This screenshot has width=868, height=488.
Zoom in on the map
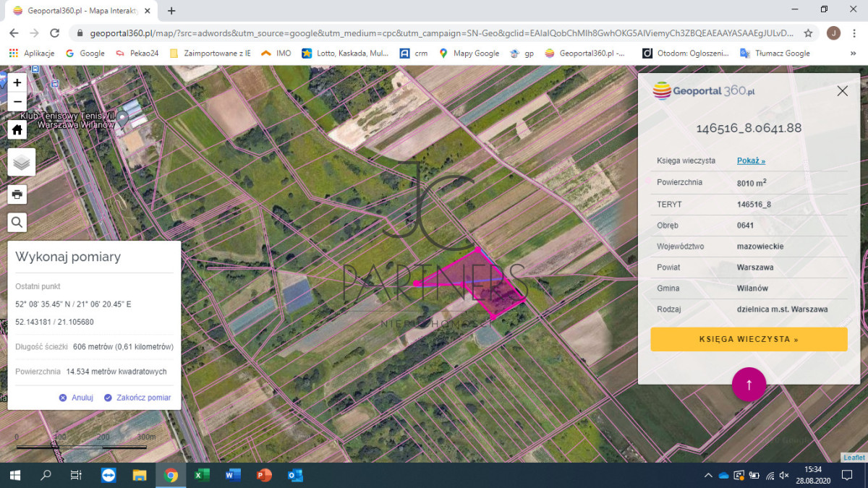[17, 83]
